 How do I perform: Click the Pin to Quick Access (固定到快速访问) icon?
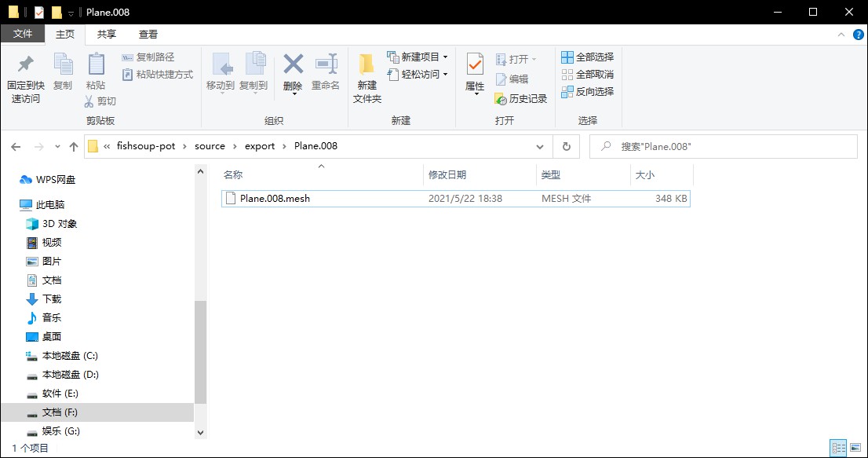coord(25,64)
